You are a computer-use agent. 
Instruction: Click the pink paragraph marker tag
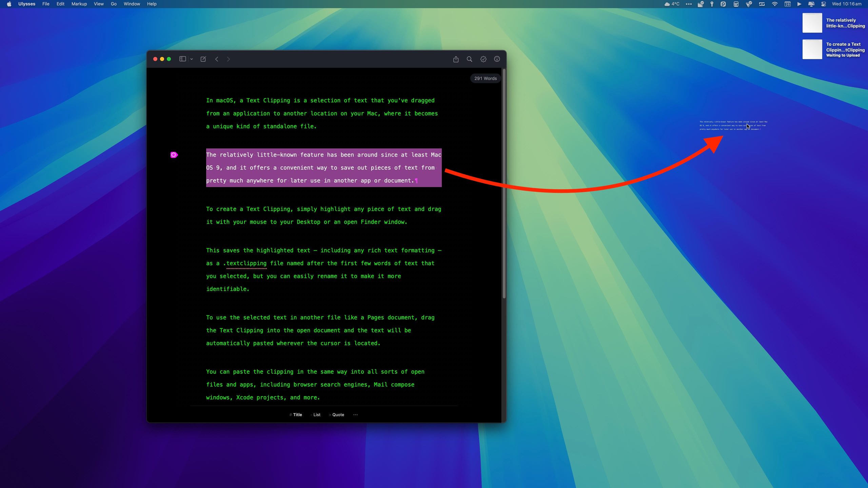pyautogui.click(x=174, y=155)
